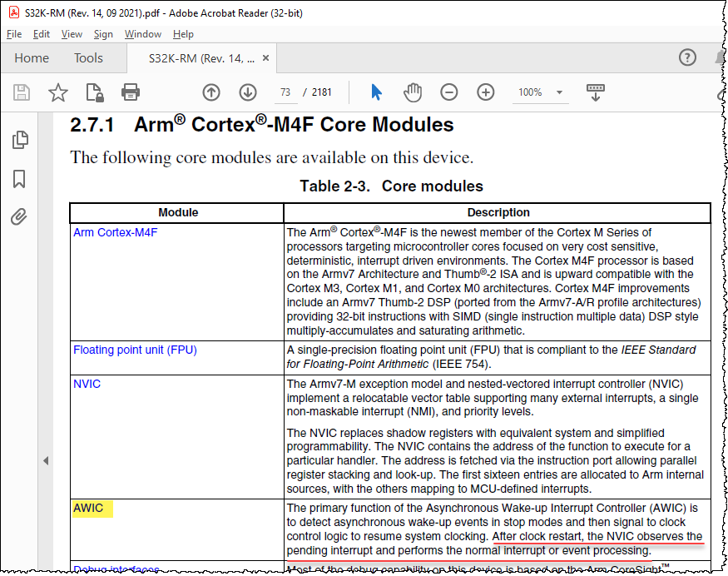Image resolution: width=728 pixels, height=576 pixels.
Task: Zoom out with the minus icon
Action: point(448,92)
